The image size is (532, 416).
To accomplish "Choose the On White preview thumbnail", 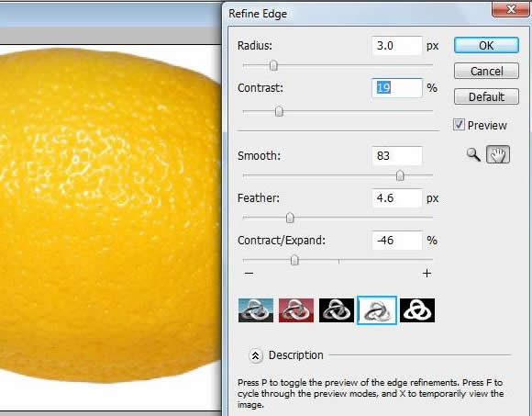I will coord(377,310).
